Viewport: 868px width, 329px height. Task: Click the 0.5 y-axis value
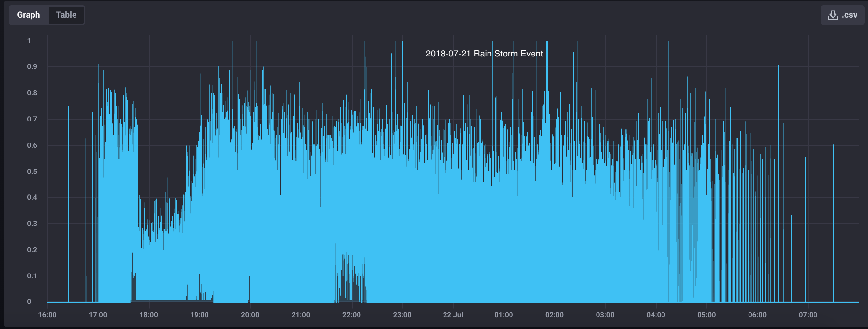click(32, 172)
